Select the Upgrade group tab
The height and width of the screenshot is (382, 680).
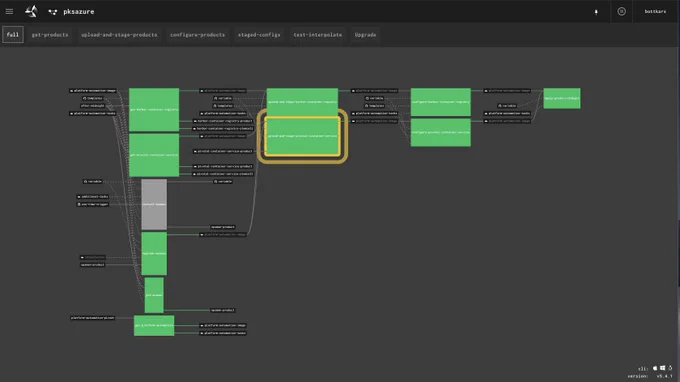tap(365, 35)
